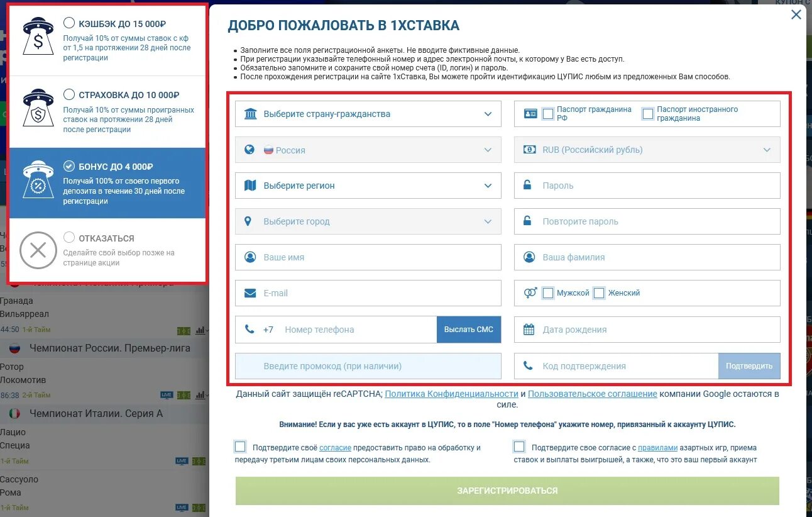Focus the Пароль input field
This screenshot has width=812, height=517.
click(x=647, y=186)
